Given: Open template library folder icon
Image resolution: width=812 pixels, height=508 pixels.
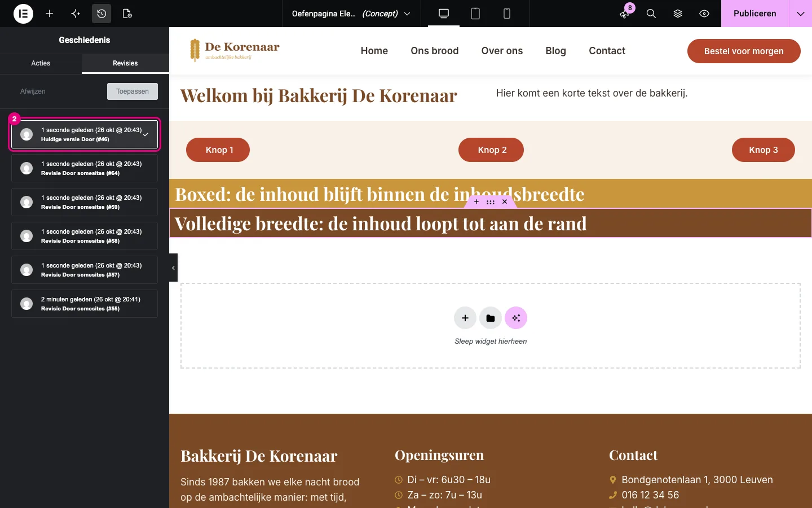Looking at the screenshot, I should (491, 318).
